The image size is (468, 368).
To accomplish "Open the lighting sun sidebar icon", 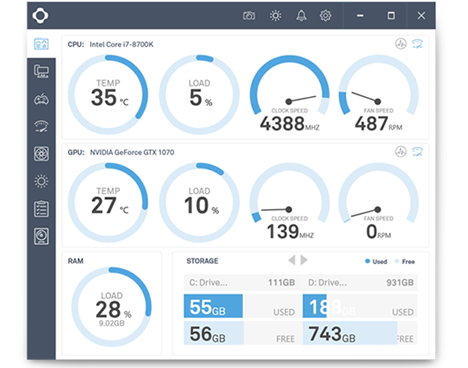I will (41, 181).
